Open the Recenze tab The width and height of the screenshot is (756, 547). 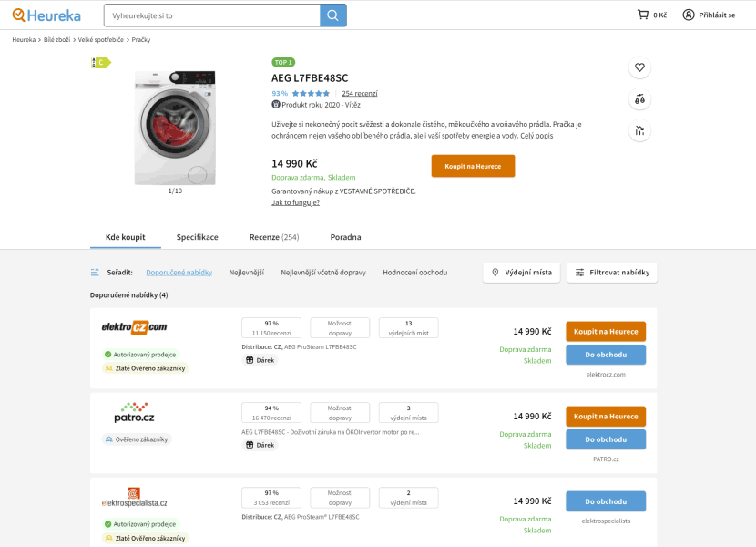(x=273, y=237)
